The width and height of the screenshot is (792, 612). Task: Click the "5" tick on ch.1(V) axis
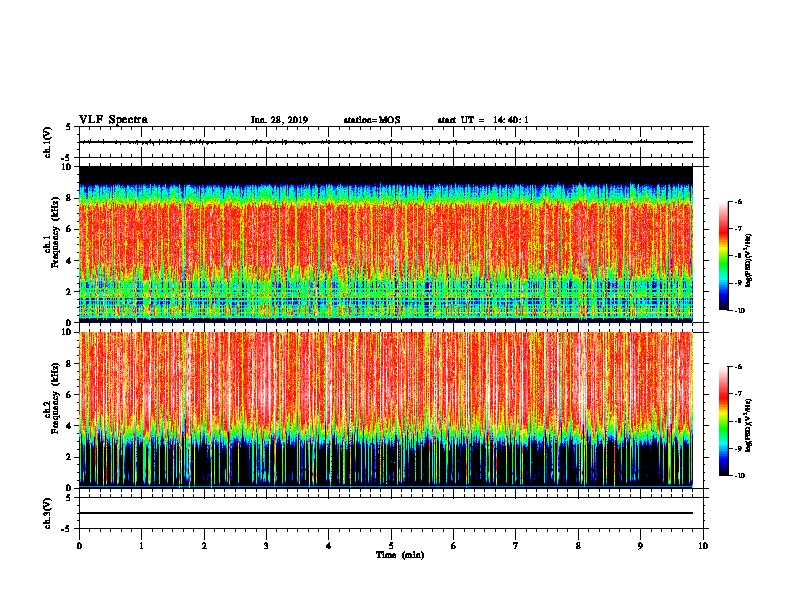click(x=68, y=127)
